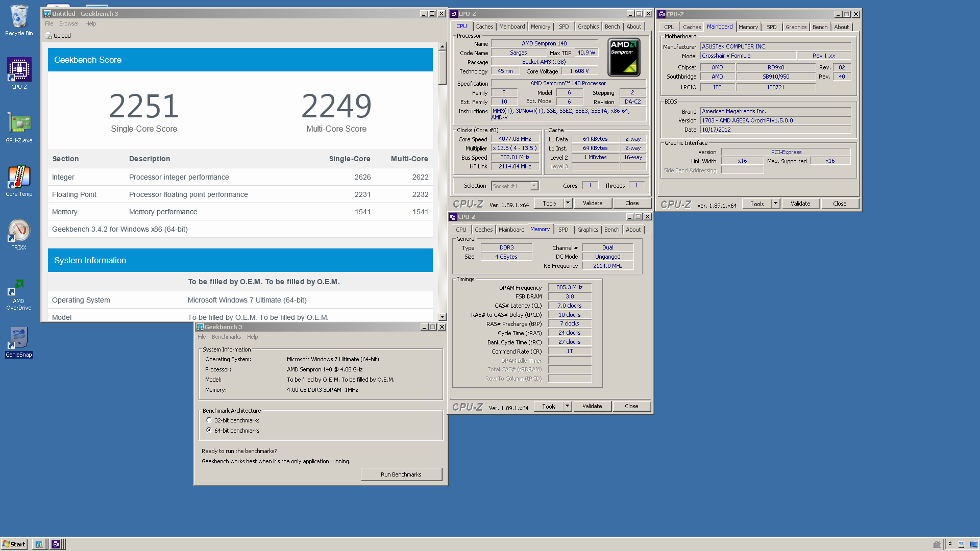This screenshot has height=551, width=980.
Task: Launch TRIXX desktop shortcut
Action: click(x=19, y=235)
